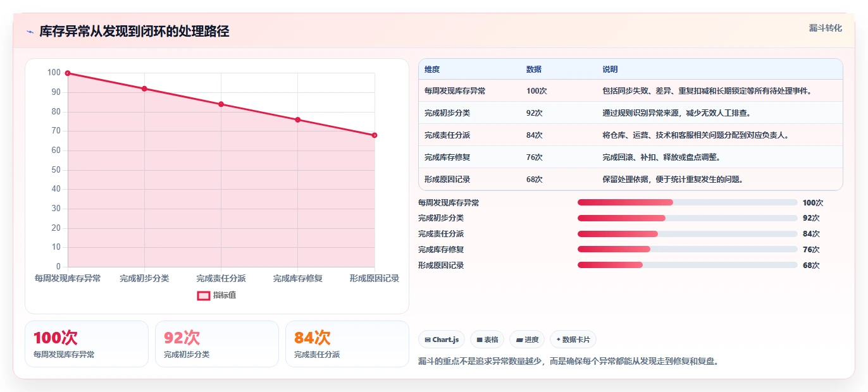Image resolution: width=868 pixels, height=392 pixels.
Task: Select the 完成库存修复 table row cell
Action: click(469, 157)
